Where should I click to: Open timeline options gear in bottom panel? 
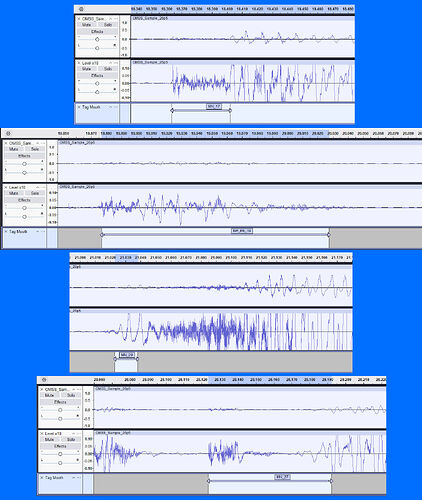44,380
